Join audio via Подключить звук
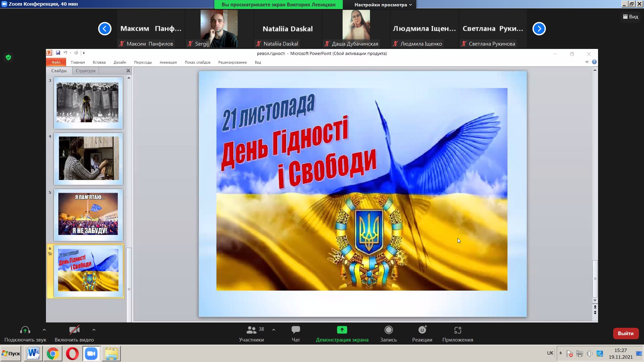Image resolution: width=644 pixels, height=362 pixels. pyautogui.click(x=25, y=334)
